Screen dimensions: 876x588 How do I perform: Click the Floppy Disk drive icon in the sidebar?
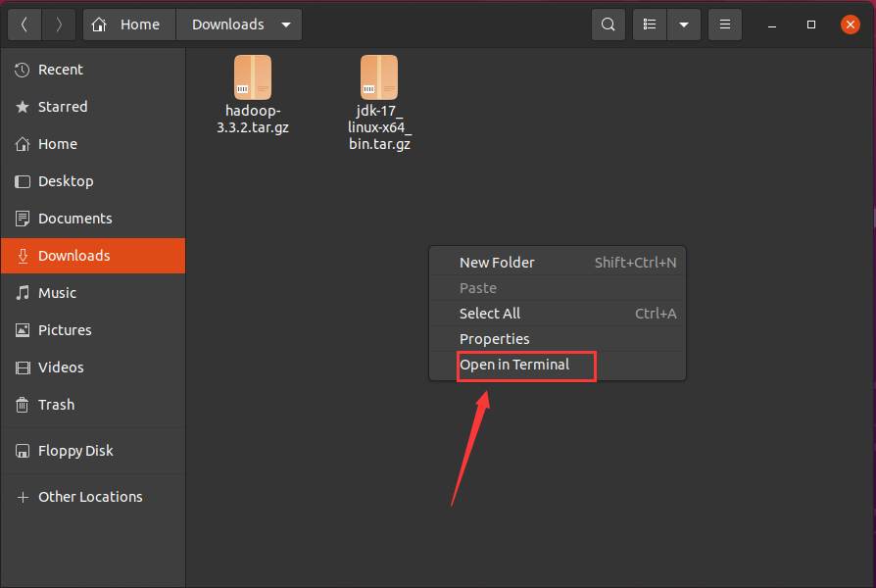coord(23,451)
